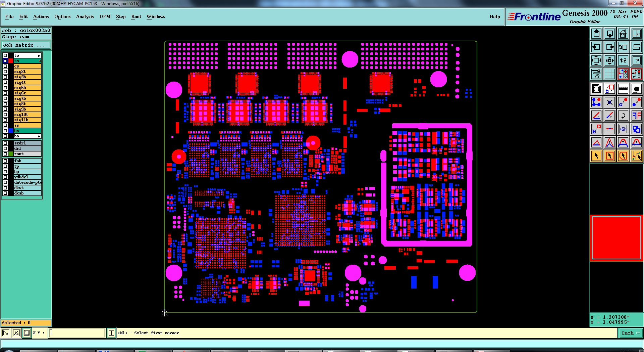Click the dimension stretch tool icon

[623, 129]
